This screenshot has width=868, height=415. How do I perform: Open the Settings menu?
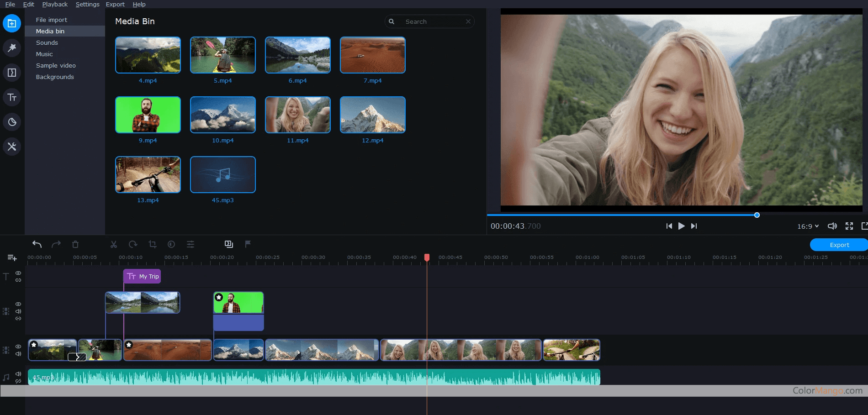[87, 4]
